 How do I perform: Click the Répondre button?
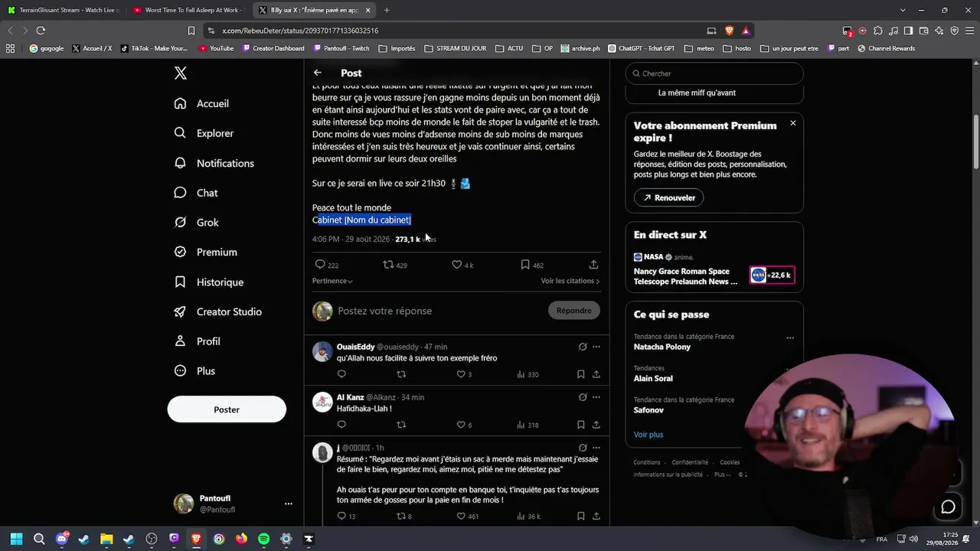pyautogui.click(x=574, y=311)
